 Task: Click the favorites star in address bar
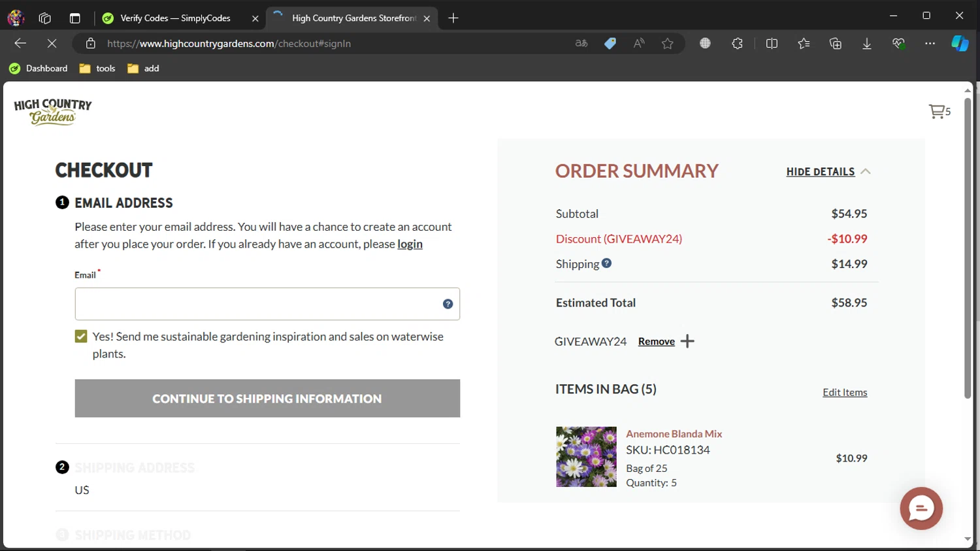pyautogui.click(x=667, y=44)
